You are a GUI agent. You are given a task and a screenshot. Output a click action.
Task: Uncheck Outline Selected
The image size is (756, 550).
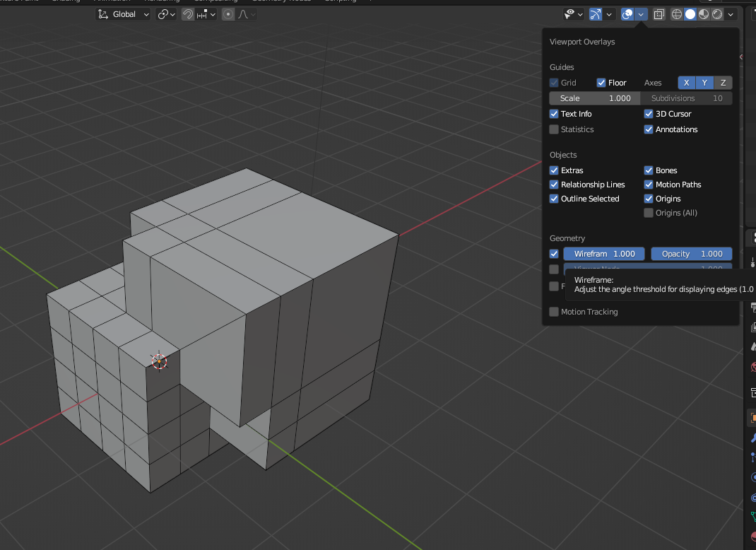pyautogui.click(x=554, y=199)
